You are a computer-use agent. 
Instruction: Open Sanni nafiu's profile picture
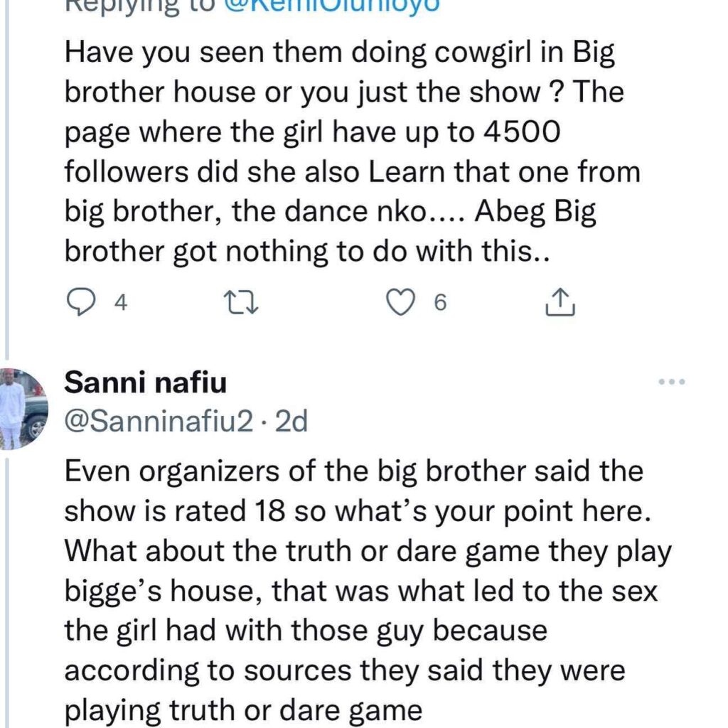click(x=23, y=409)
